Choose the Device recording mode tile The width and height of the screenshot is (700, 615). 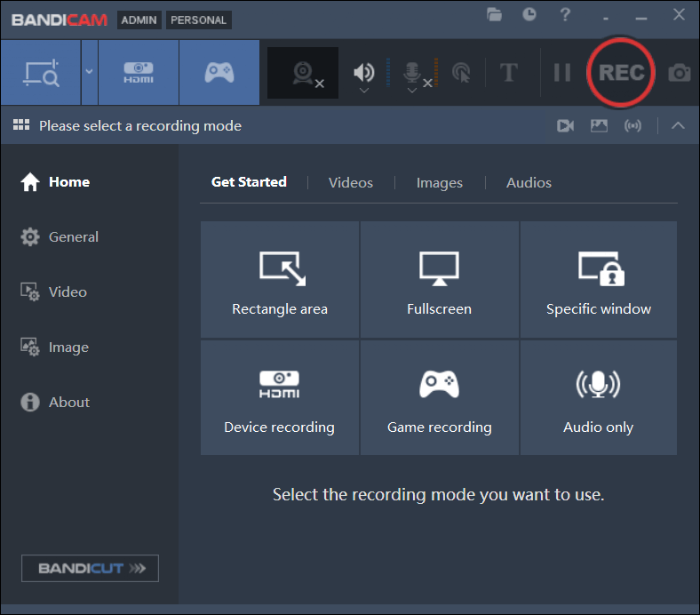[280, 397]
